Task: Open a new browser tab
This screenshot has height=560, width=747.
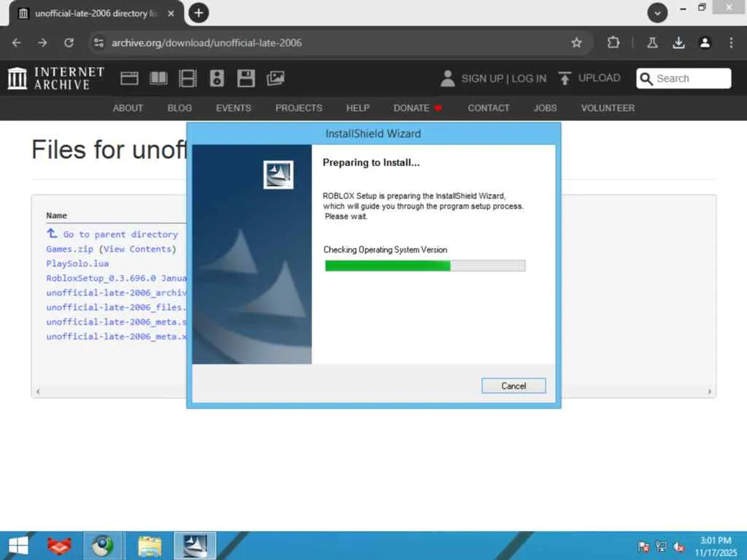Action: coord(198,13)
